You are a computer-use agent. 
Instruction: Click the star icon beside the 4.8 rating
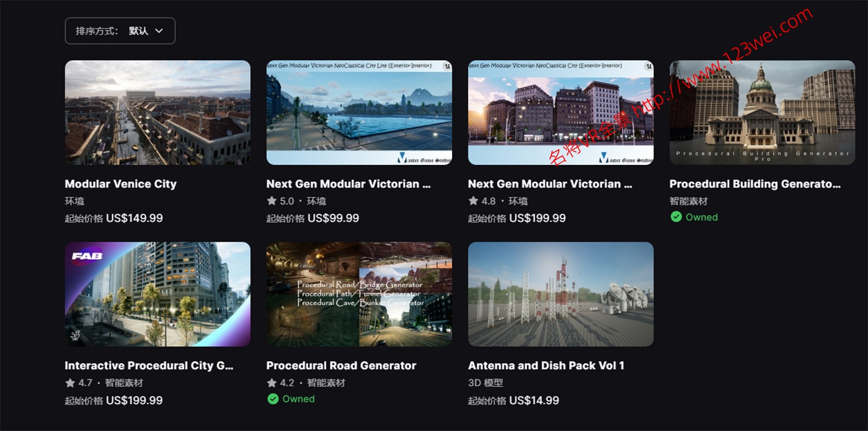(x=473, y=201)
